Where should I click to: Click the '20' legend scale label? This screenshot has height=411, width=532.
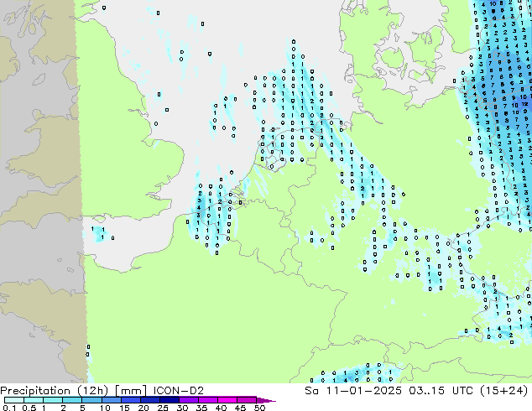pyautogui.click(x=143, y=408)
